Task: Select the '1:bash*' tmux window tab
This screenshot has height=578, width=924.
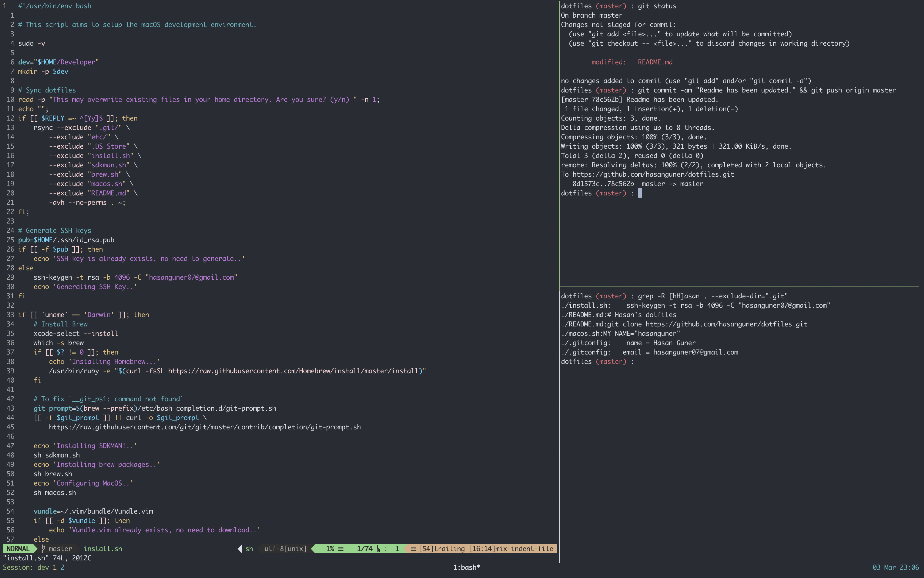Action: coord(466,567)
